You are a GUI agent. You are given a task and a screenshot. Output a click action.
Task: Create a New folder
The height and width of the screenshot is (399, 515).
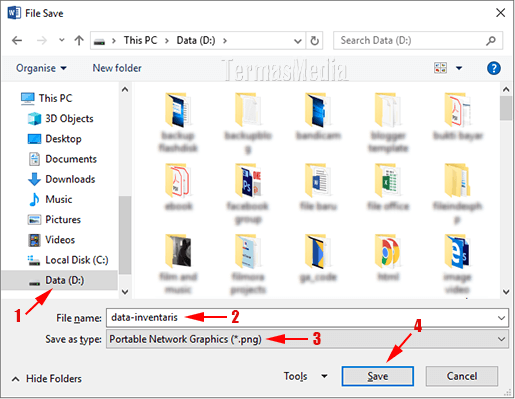pyautogui.click(x=117, y=68)
